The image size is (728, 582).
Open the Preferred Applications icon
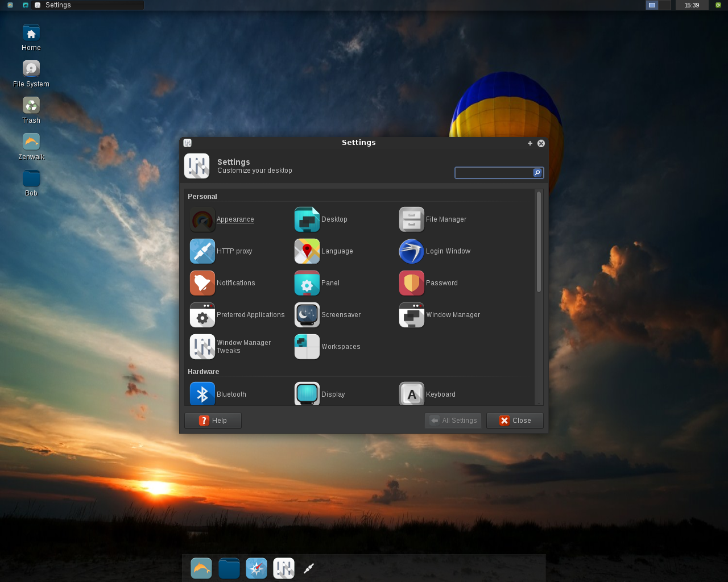[202, 315]
